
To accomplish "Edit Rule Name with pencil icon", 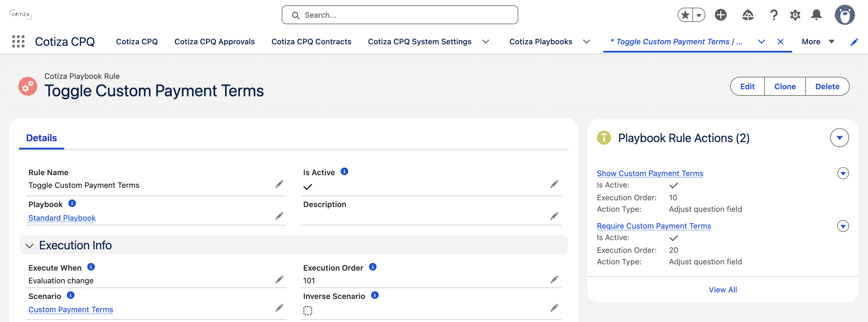I will 279,184.
